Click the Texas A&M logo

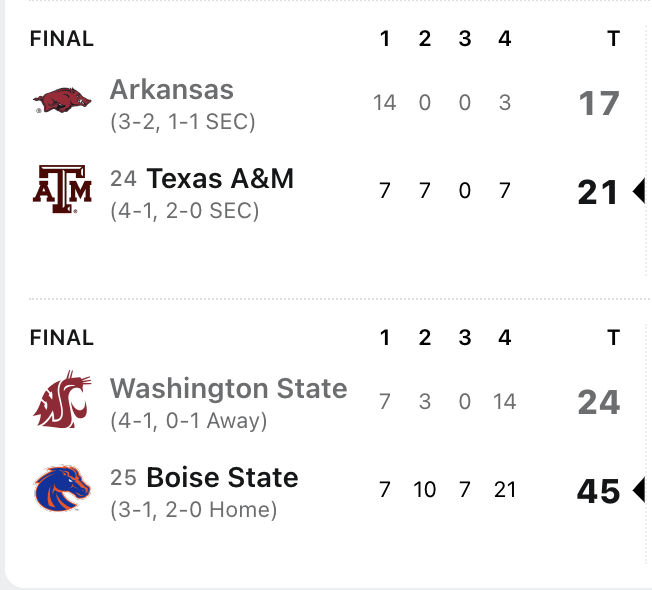(62, 190)
